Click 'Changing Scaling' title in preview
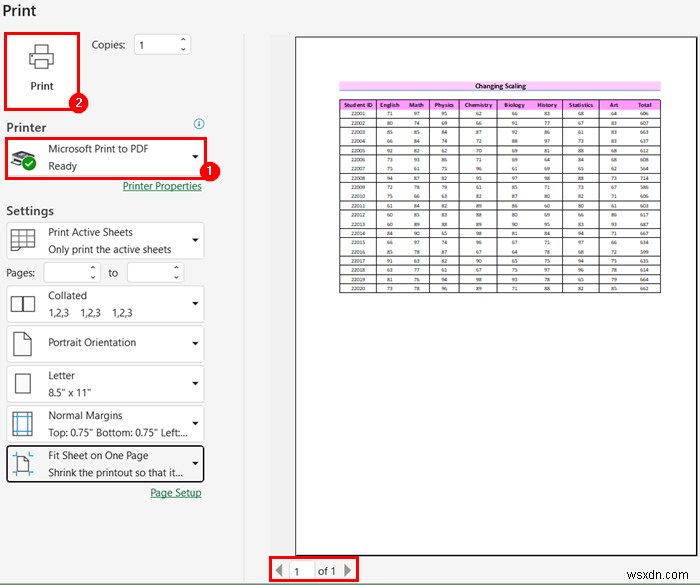Image resolution: width=700 pixels, height=585 pixels. pyautogui.click(x=500, y=86)
